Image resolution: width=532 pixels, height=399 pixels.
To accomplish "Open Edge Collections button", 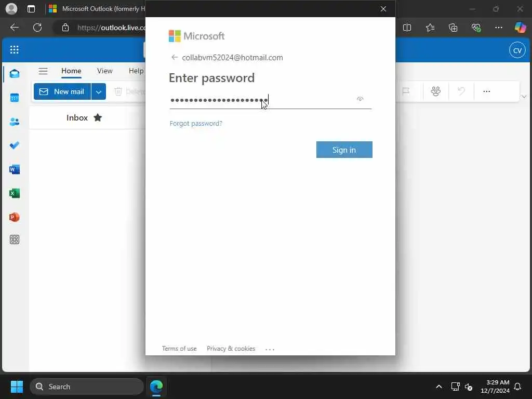I will [x=453, y=28].
